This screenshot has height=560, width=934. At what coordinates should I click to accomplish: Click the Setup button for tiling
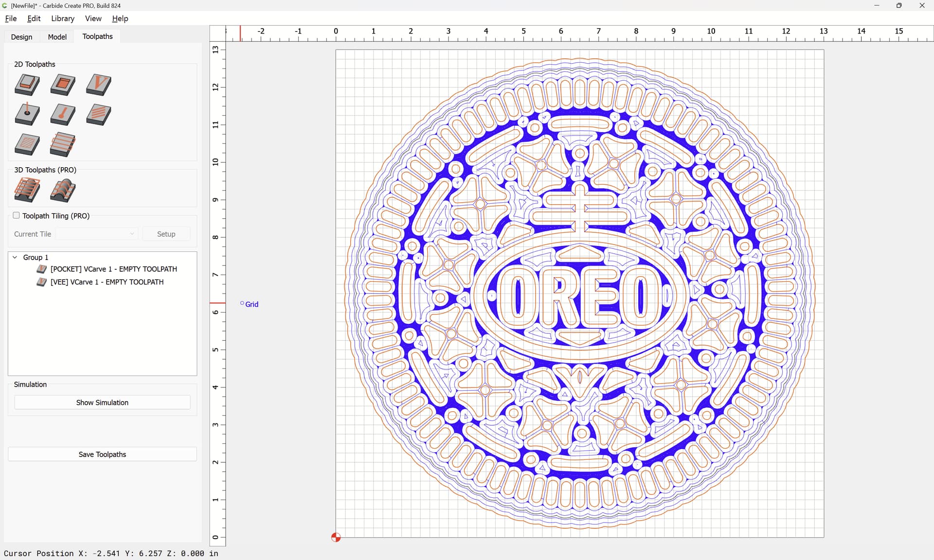click(166, 234)
